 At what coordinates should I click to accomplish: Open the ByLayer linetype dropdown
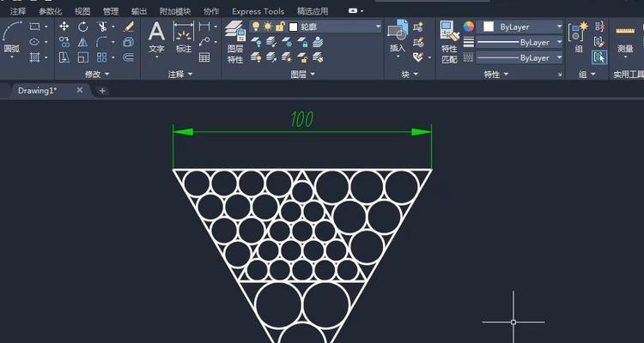coord(519,57)
